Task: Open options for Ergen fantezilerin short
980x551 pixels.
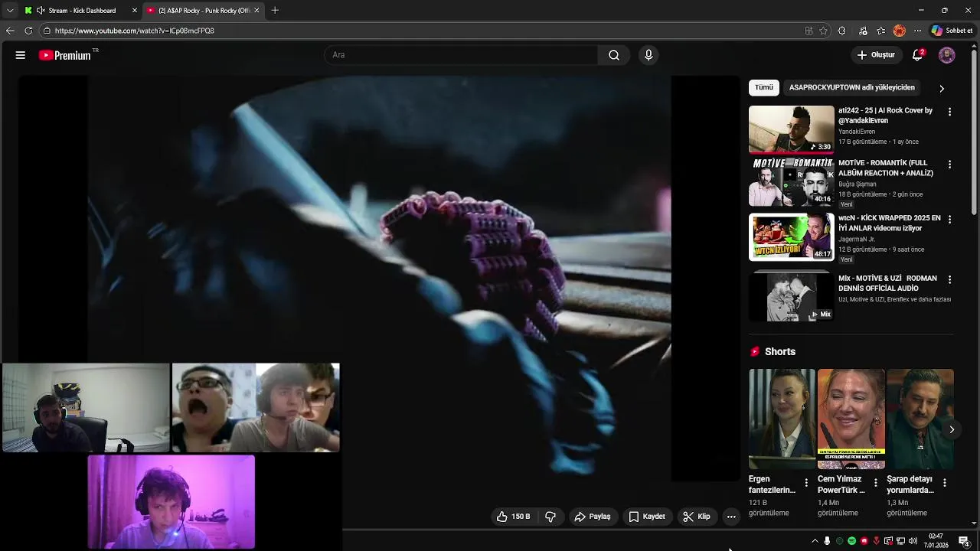Action: pyautogui.click(x=805, y=483)
